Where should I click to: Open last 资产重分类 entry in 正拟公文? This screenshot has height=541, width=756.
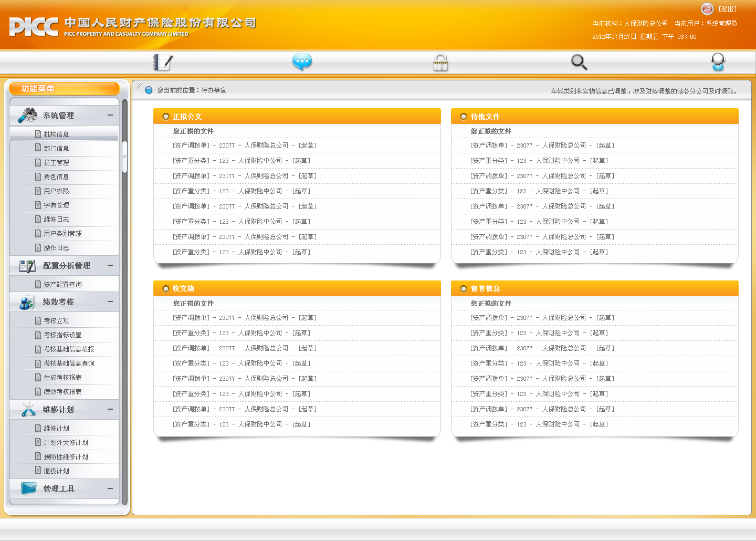[x=241, y=252]
